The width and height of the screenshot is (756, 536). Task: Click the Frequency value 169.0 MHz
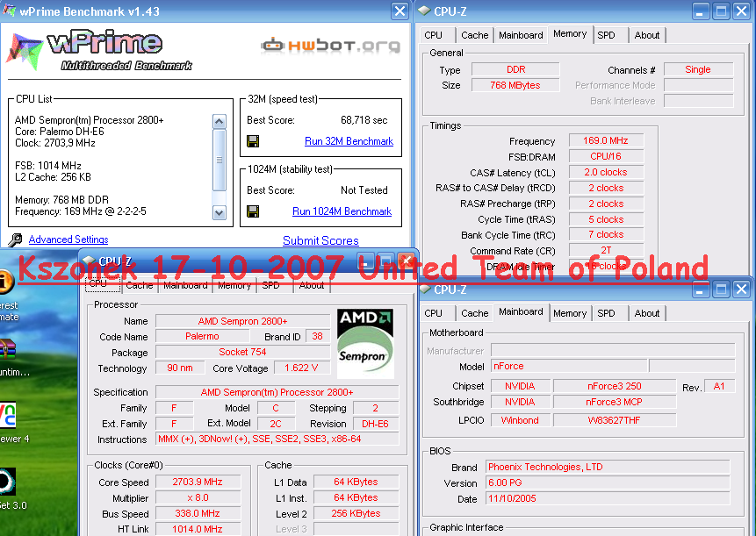[606, 140]
